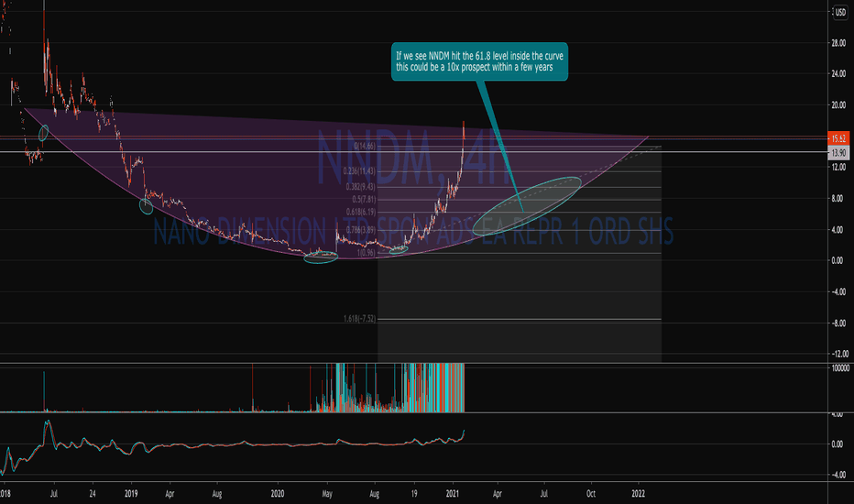The image size is (854, 504).
Task: Select the callout note about the 61.8 level
Action: 479,61
